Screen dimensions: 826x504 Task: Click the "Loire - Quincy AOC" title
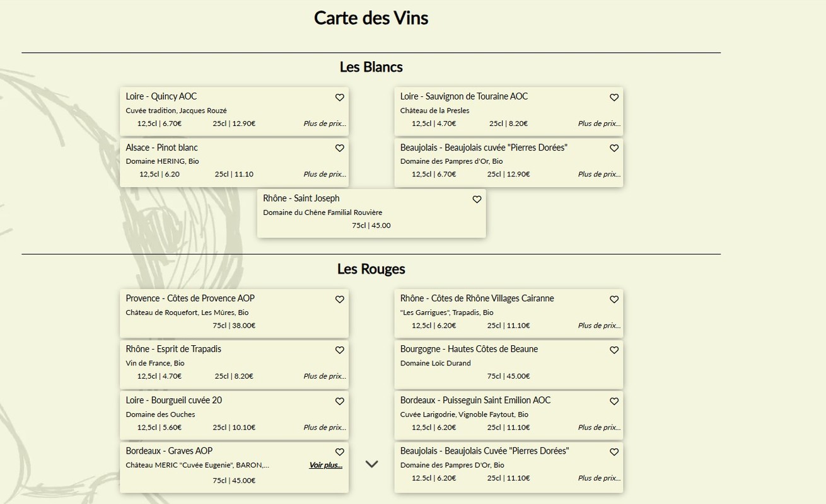[161, 96]
